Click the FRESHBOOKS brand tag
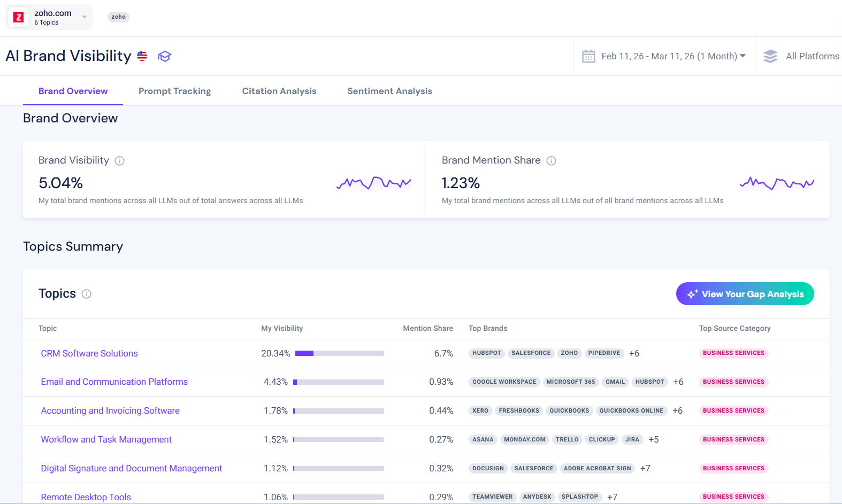 (x=519, y=410)
